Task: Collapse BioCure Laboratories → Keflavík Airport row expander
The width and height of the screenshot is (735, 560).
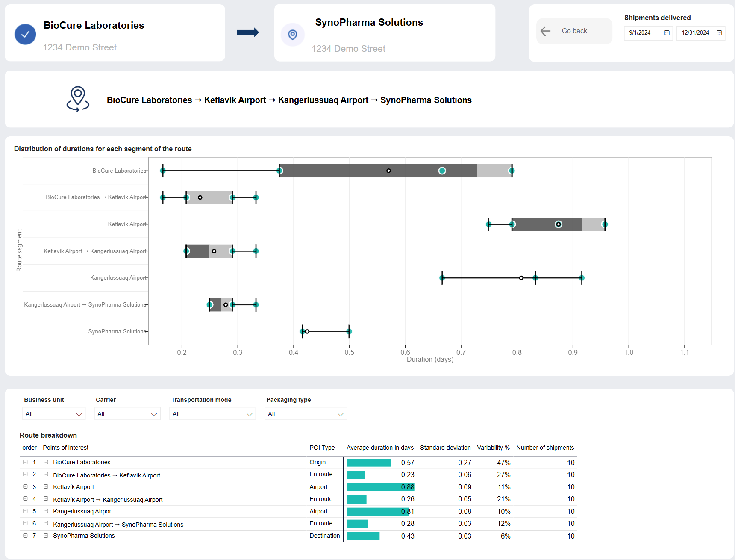Action: click(46, 474)
